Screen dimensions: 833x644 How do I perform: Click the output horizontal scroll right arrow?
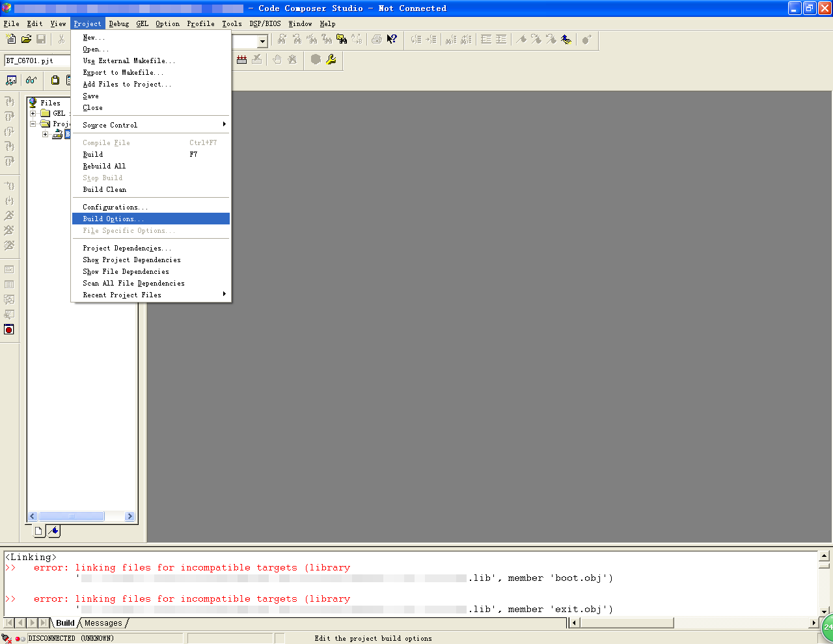tap(813, 623)
